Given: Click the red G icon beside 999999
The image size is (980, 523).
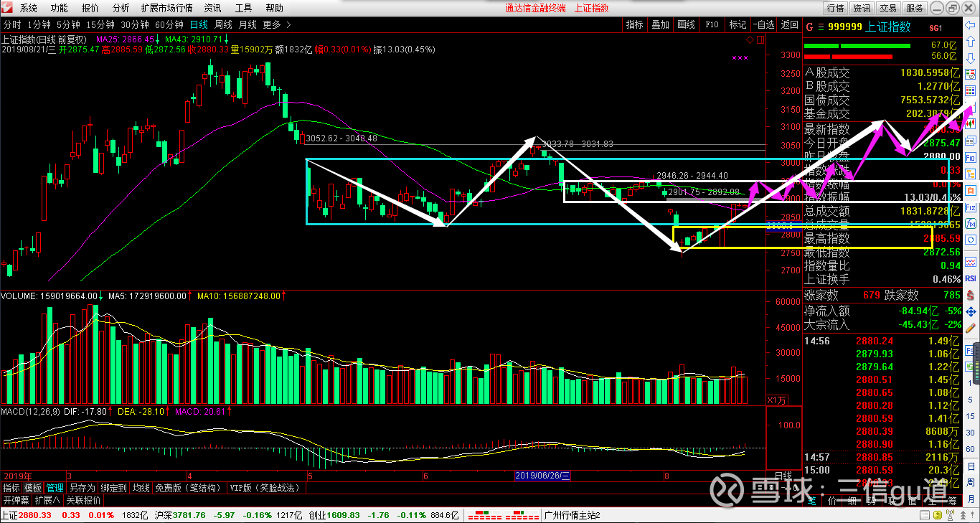Looking at the screenshot, I should point(810,27).
